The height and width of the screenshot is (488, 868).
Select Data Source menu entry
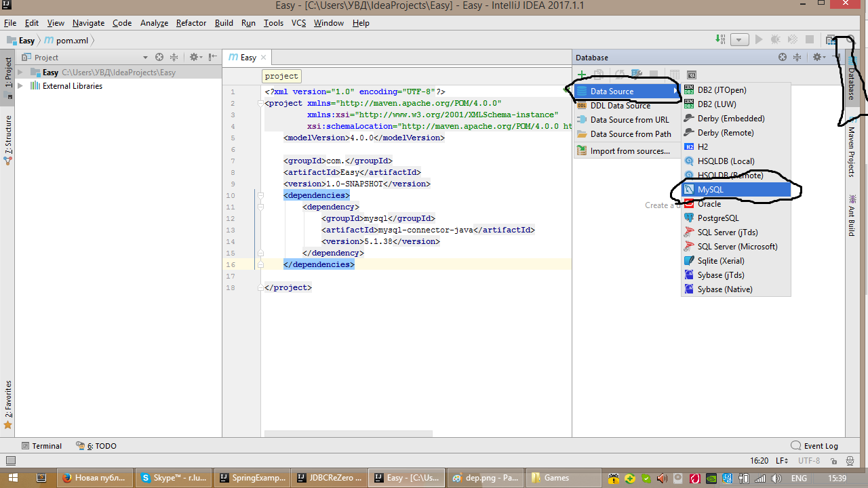click(x=627, y=91)
